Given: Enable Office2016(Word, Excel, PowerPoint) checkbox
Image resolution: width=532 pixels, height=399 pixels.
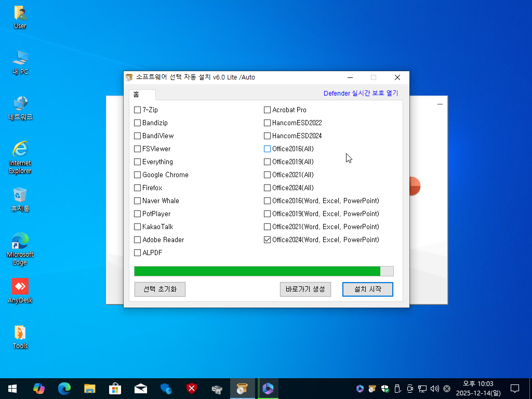Looking at the screenshot, I should coord(268,201).
